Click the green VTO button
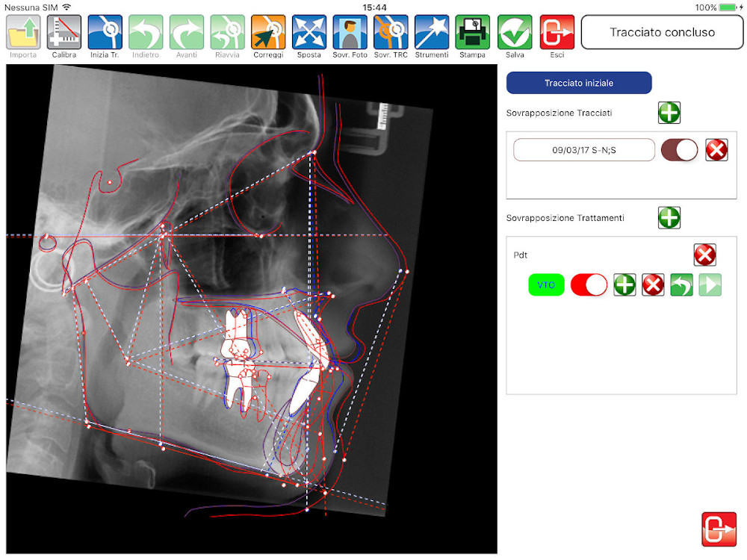This screenshot has height=560, width=747. tap(546, 284)
